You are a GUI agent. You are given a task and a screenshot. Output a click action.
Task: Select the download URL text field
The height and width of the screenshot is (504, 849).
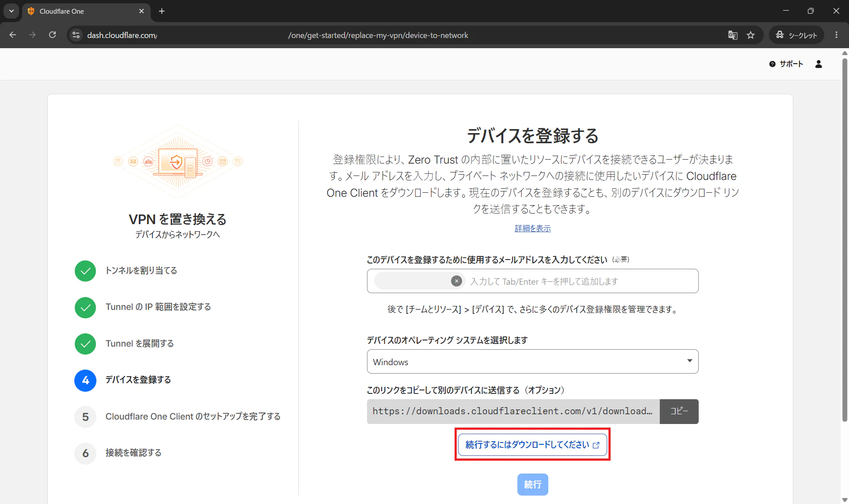[513, 412]
